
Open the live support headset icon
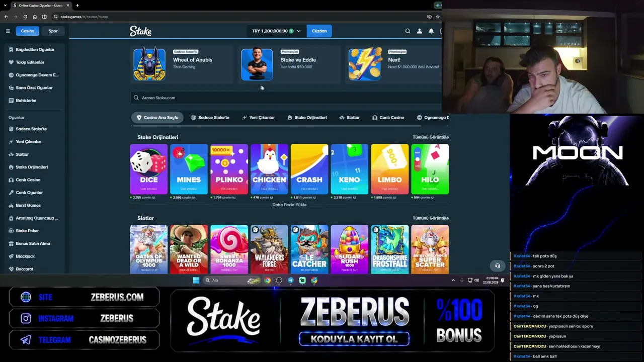498,266
